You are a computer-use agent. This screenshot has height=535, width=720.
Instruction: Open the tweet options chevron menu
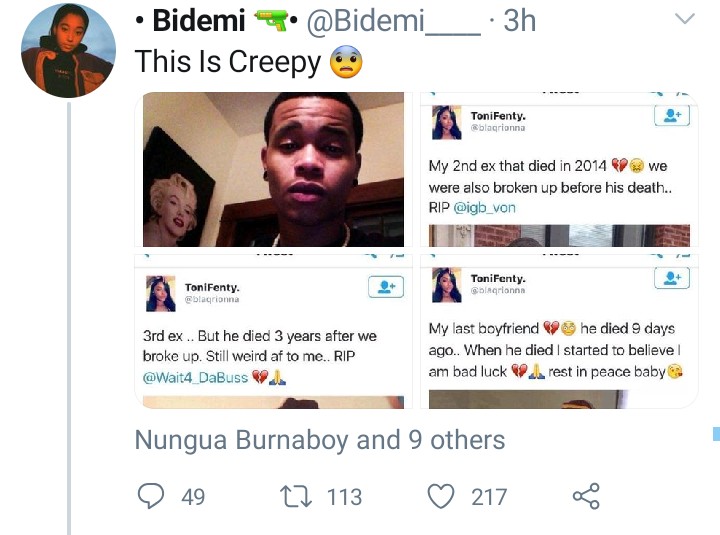[685, 20]
